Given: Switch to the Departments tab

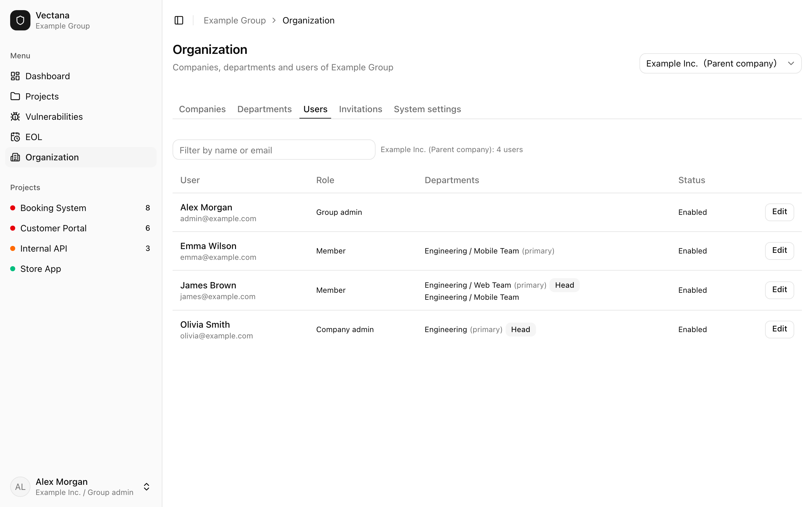Looking at the screenshot, I should tap(265, 109).
